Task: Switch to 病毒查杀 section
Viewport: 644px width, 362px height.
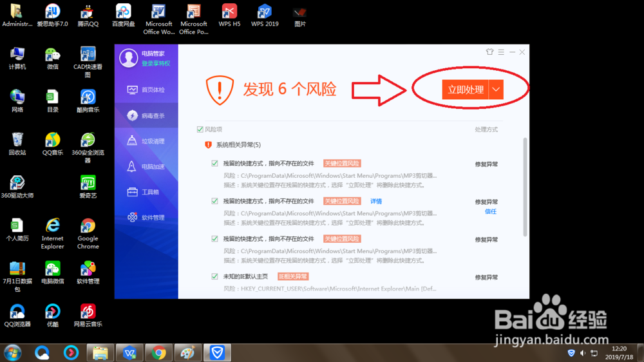Action: click(146, 115)
